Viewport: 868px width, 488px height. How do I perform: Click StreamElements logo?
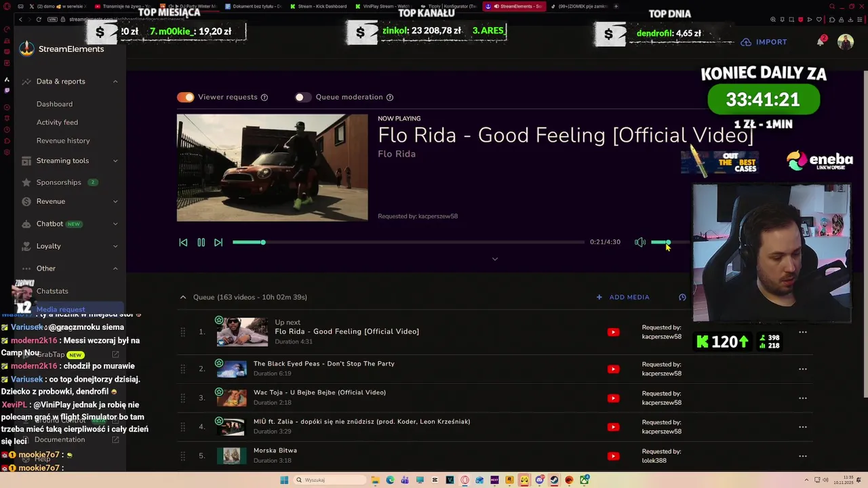(x=62, y=49)
